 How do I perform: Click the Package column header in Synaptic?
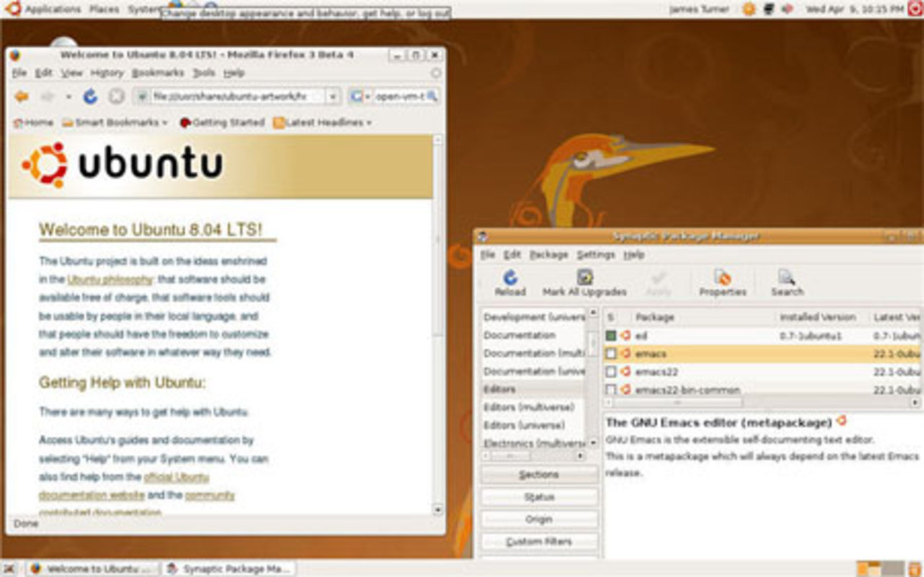pyautogui.click(x=703, y=317)
